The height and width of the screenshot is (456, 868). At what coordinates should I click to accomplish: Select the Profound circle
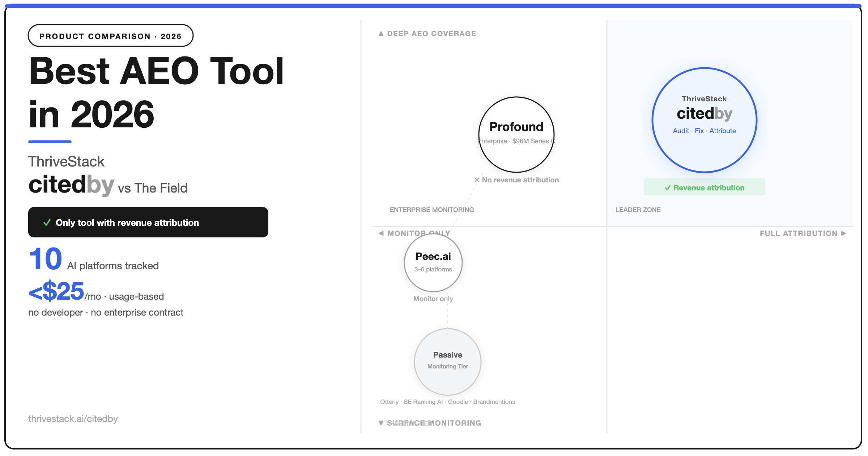(x=516, y=135)
